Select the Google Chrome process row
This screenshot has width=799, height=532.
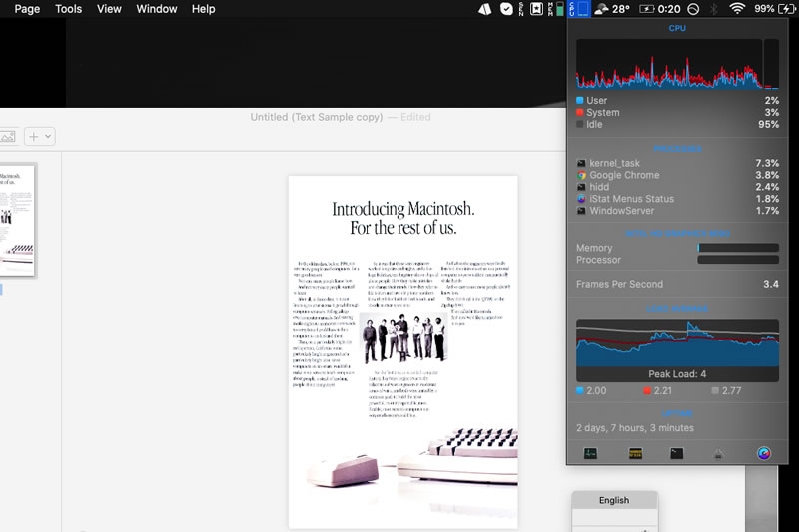click(678, 175)
